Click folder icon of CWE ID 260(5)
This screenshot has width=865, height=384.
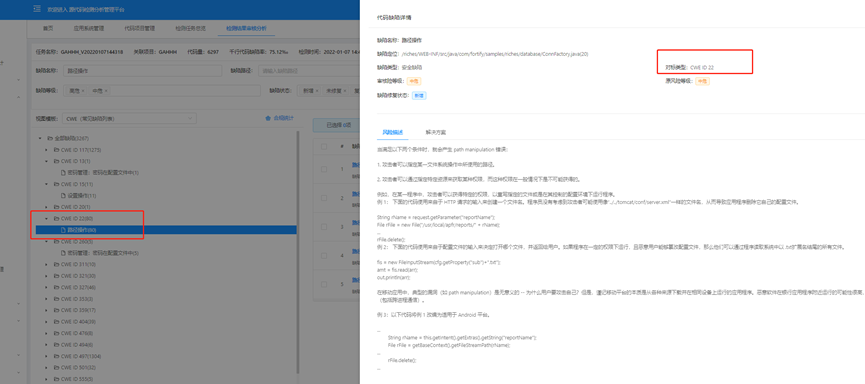click(x=56, y=241)
